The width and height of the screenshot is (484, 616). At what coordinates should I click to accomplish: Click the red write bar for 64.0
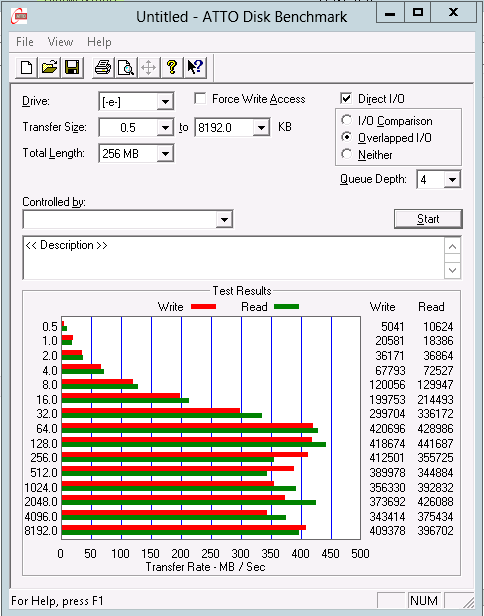point(187,425)
